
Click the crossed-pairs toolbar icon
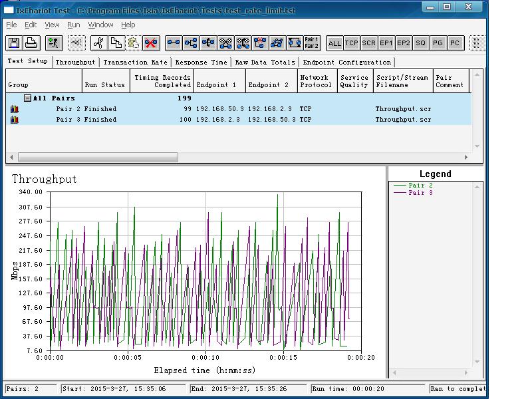click(225, 43)
